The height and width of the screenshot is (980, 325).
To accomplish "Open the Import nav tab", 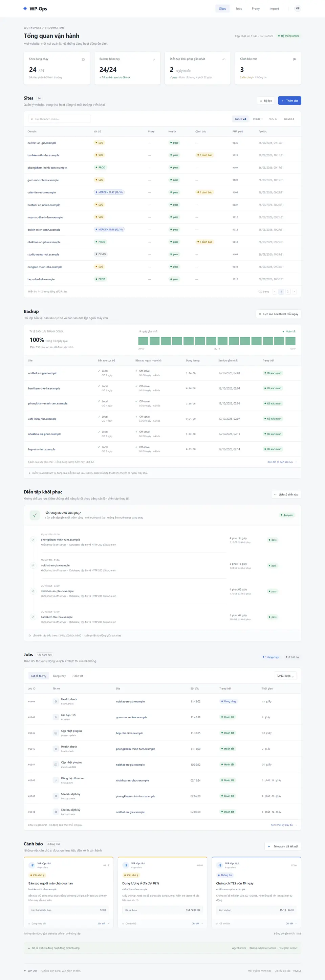I will (274, 8).
